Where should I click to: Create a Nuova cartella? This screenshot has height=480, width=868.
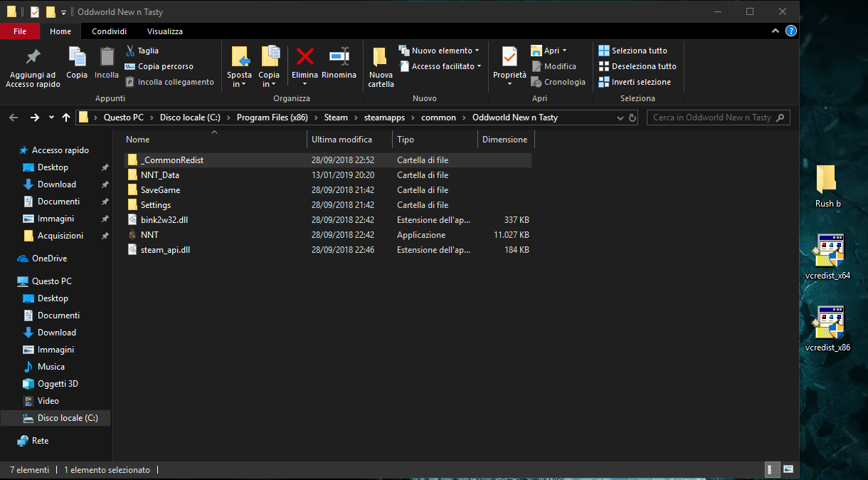(x=381, y=68)
